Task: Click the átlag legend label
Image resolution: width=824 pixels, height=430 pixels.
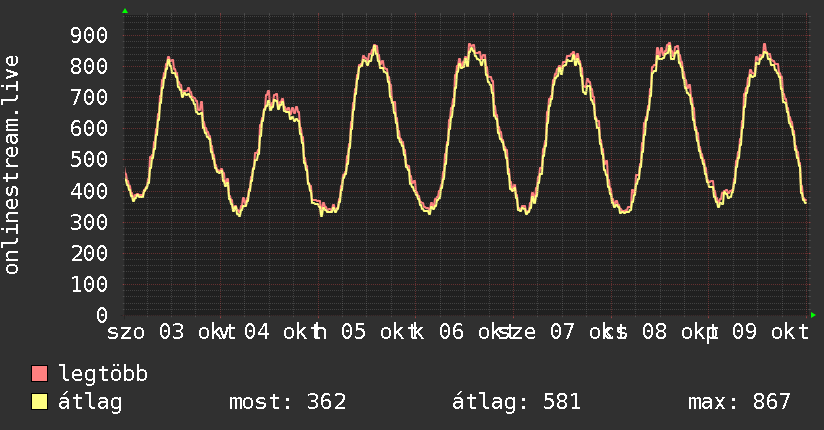Action: click(x=90, y=401)
